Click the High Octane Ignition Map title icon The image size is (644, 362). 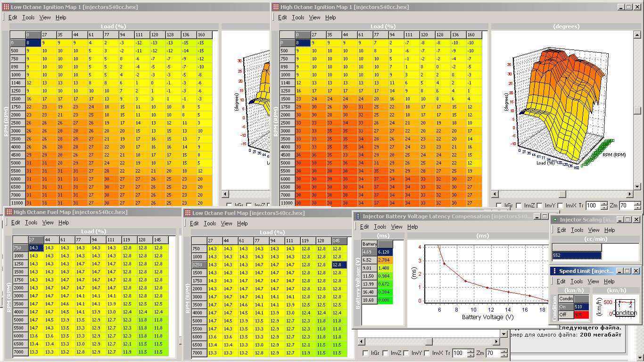275,7
